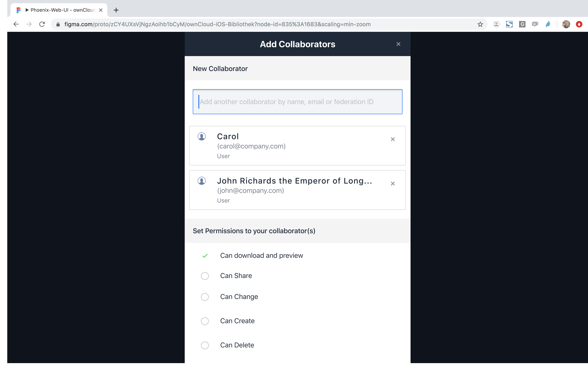Select the Can Create permission
588x372 pixels.
(x=205, y=321)
